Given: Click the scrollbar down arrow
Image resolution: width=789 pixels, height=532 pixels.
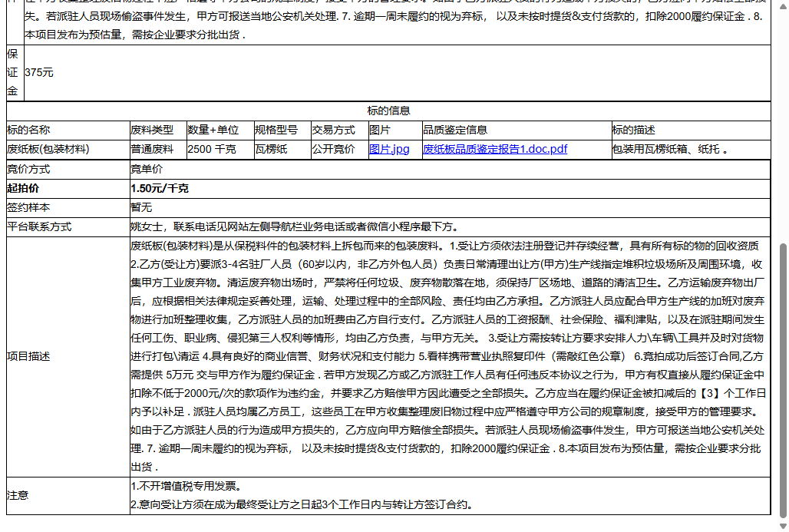Looking at the screenshot, I should (x=782, y=527).
